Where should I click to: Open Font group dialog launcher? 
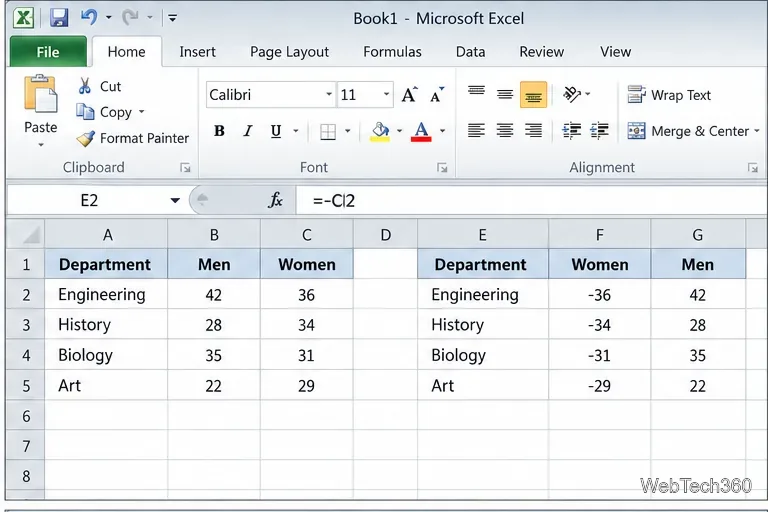[x=442, y=168]
